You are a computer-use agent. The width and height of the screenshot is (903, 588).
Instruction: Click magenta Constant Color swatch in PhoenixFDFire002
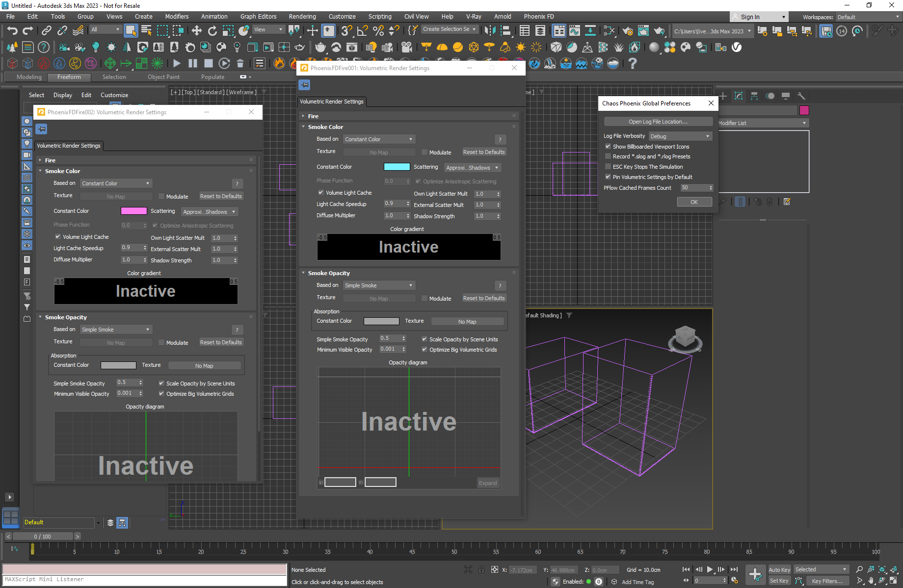point(134,211)
